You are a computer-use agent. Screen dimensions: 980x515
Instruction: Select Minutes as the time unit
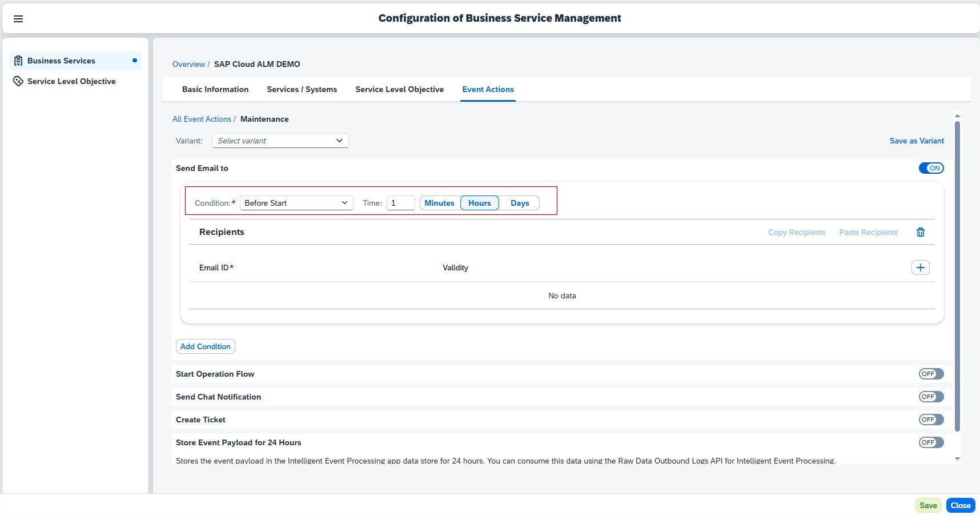pos(439,203)
